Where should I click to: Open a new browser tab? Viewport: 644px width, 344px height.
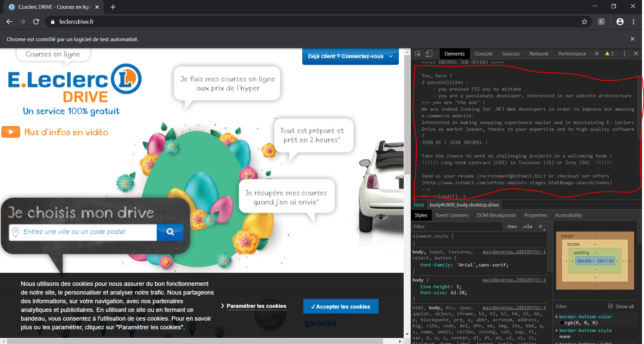click(113, 7)
